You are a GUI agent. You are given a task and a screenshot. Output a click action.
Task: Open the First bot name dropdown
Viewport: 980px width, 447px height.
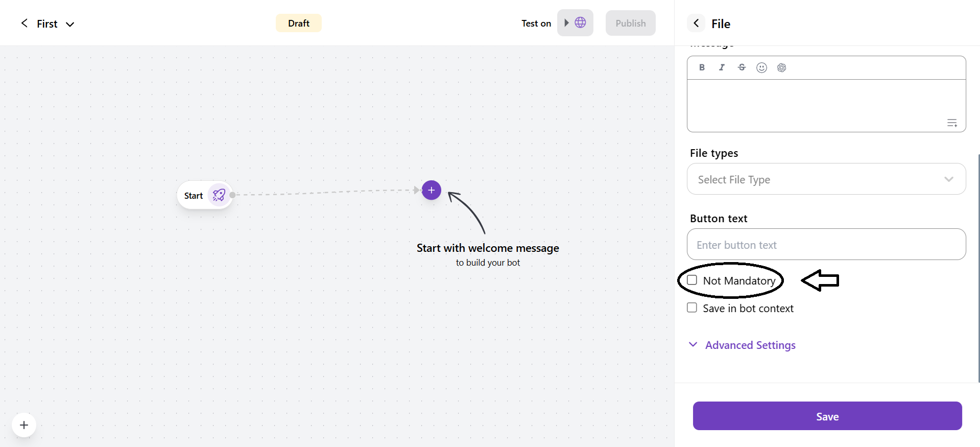(x=70, y=24)
